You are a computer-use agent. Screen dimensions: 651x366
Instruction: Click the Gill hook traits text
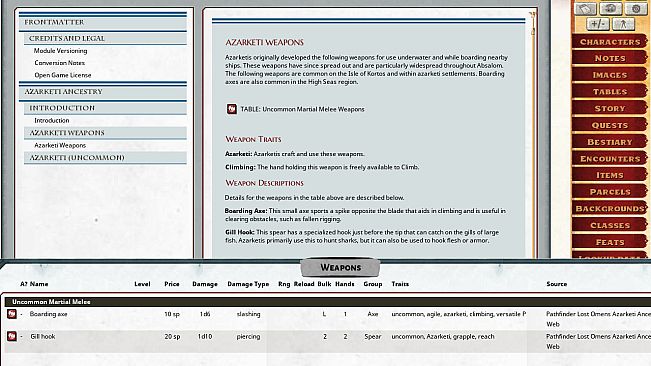point(443,337)
